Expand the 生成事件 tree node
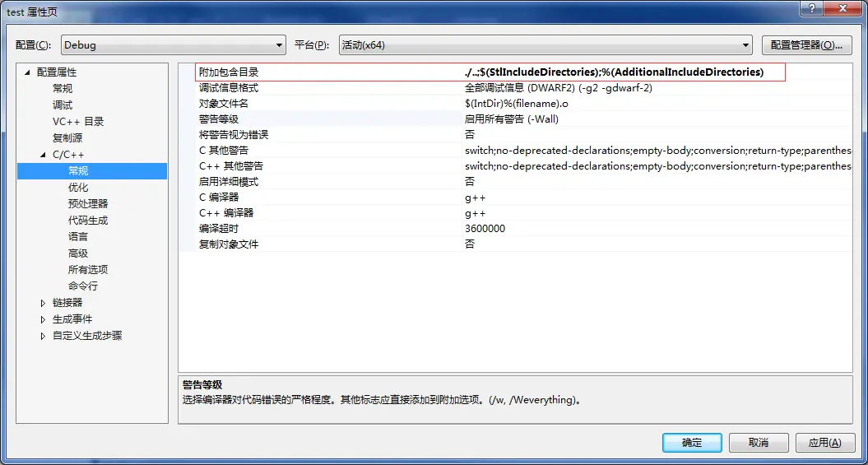The height and width of the screenshot is (465, 868). 43,319
